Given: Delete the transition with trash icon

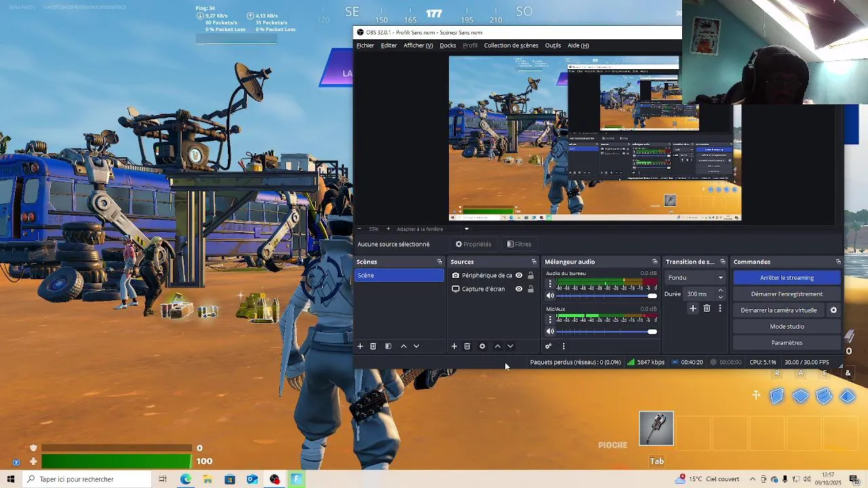Looking at the screenshot, I should click(x=707, y=308).
